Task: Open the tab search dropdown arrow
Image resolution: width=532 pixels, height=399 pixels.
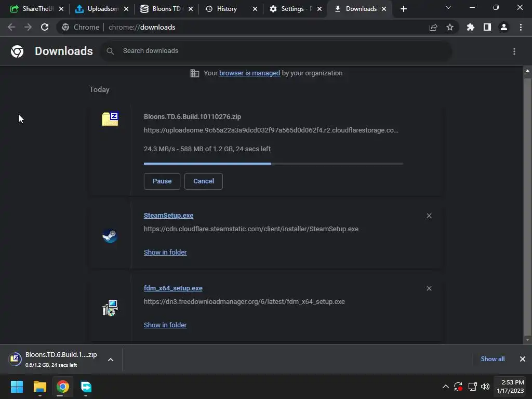Action: coord(448,7)
